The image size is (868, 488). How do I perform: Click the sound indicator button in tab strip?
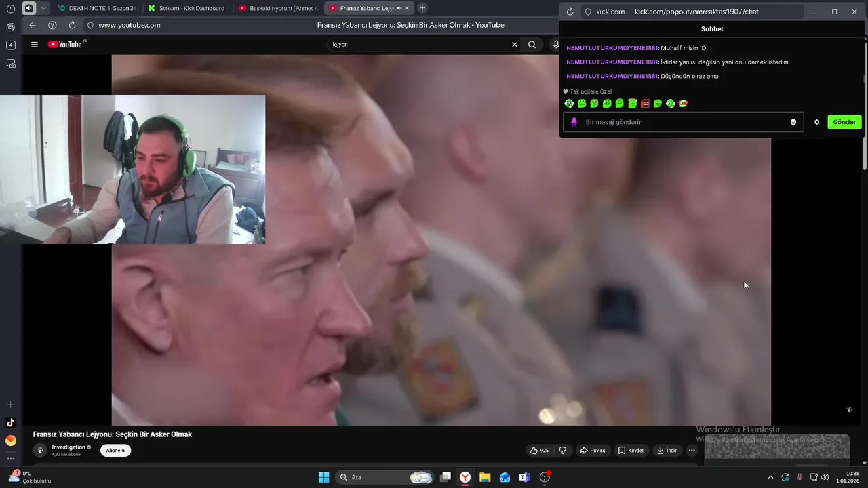(29, 9)
